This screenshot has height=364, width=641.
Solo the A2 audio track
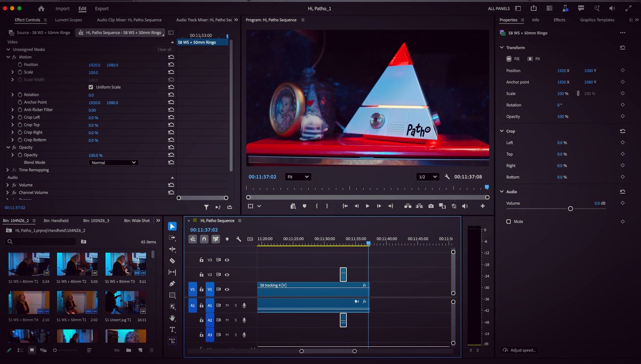(x=236, y=320)
